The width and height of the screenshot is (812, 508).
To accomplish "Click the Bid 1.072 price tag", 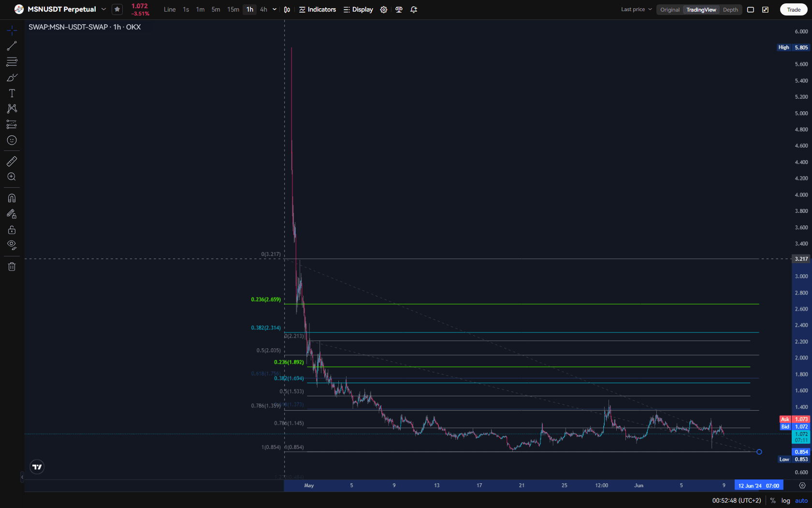I will [795, 427].
